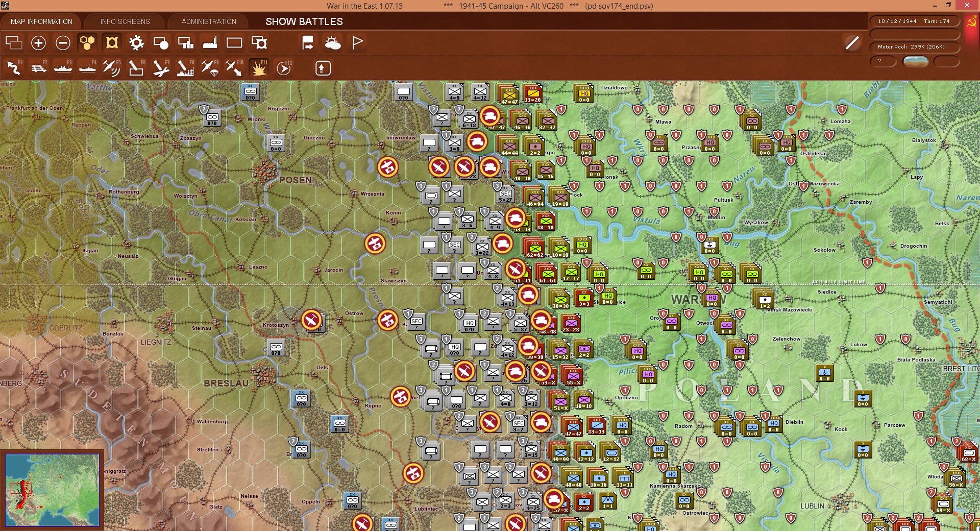Click the Radom town label
Viewport: 980px width, 531px height.
pos(683,426)
